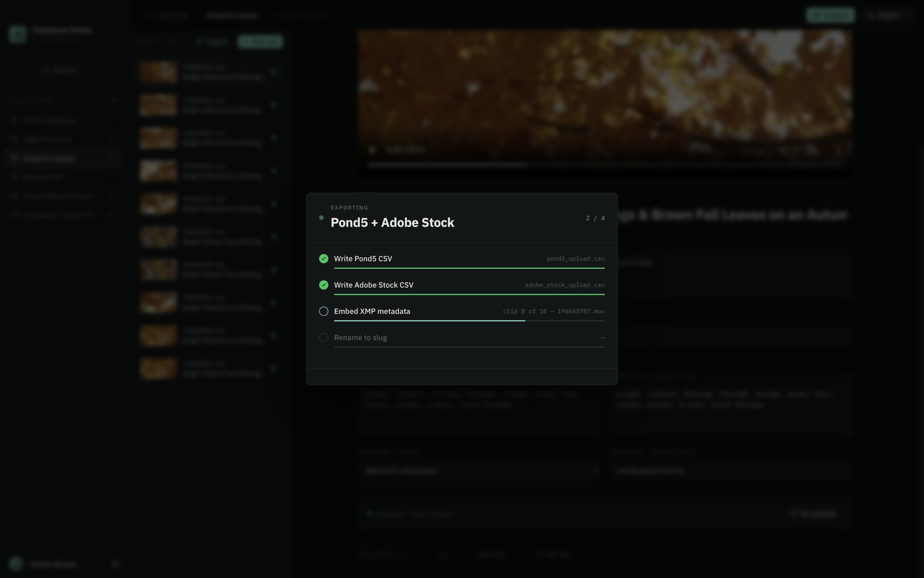Viewport: 924px width, 578px height.
Task: Click the Embed XMP metadata progress bar
Action: tap(469, 321)
